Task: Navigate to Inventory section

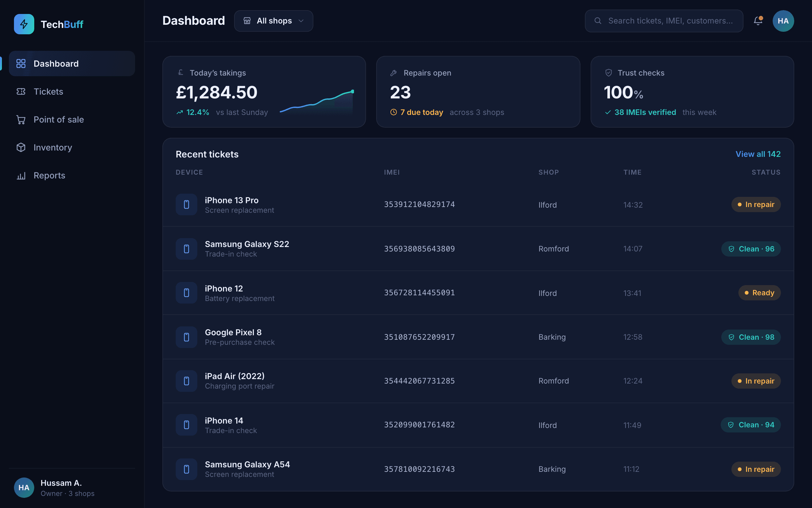Action: point(72,148)
